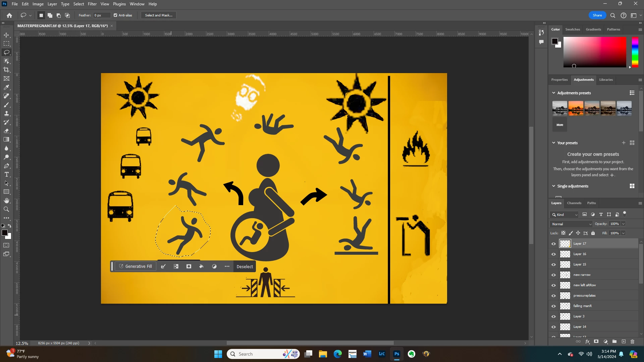This screenshot has width=644, height=362.
Task: Click the Select and Mask button
Action: tap(159, 15)
